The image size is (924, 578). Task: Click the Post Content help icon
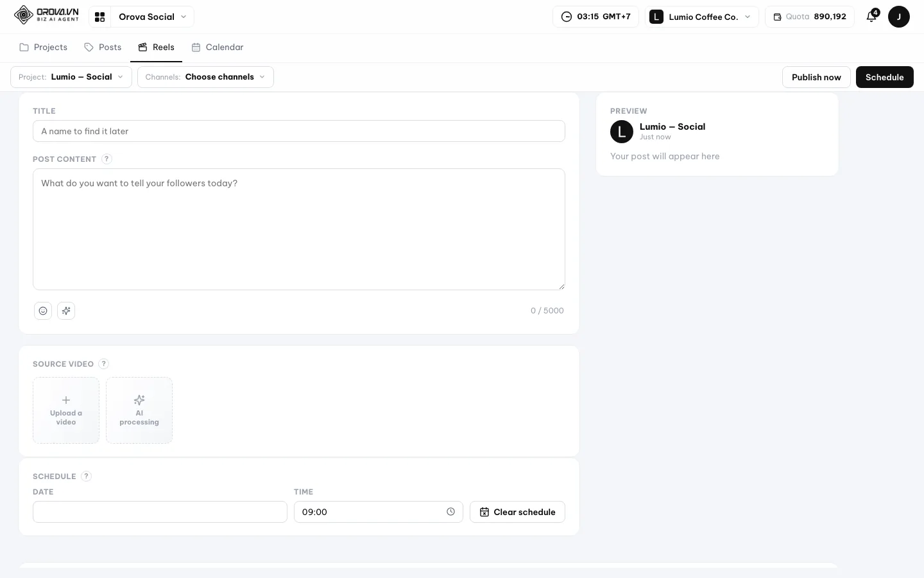pyautogui.click(x=107, y=159)
